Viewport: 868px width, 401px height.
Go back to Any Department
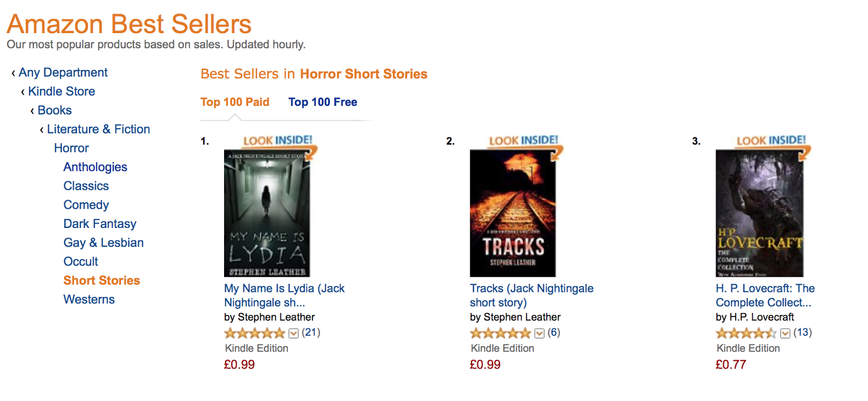pyautogui.click(x=63, y=73)
